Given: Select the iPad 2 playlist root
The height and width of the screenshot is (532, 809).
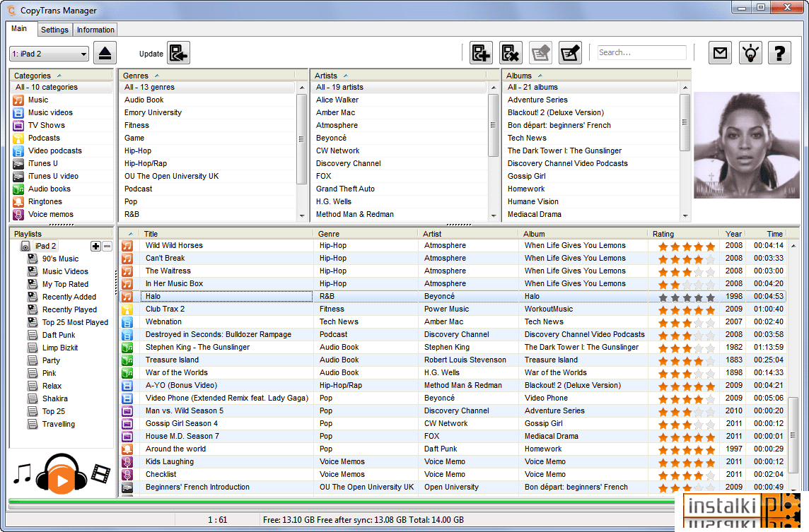Looking at the screenshot, I should (x=45, y=247).
